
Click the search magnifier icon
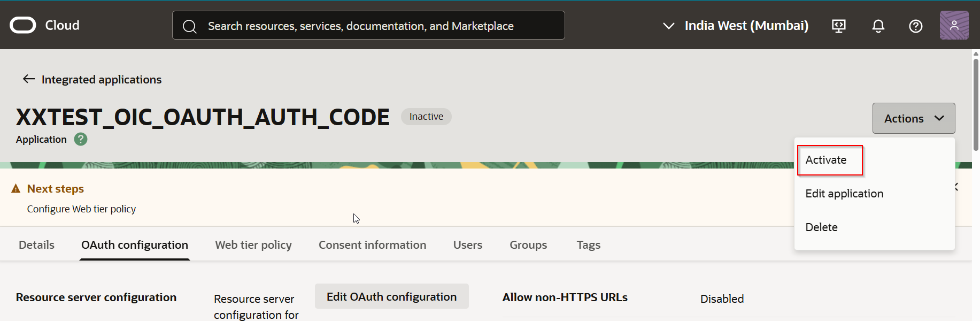[x=190, y=26]
